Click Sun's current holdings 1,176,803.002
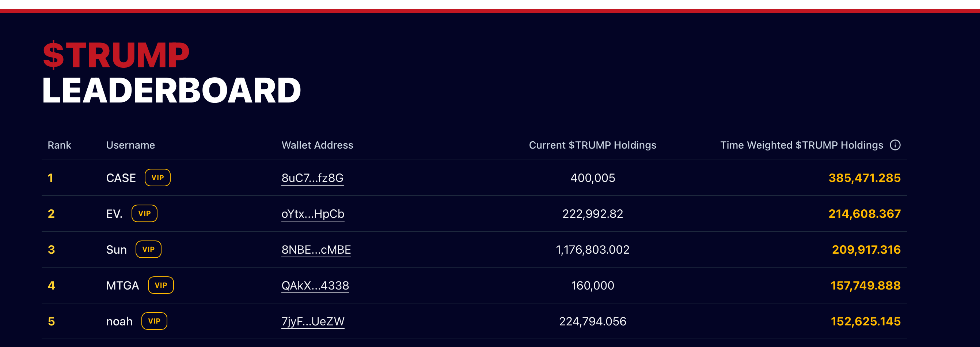 click(592, 250)
